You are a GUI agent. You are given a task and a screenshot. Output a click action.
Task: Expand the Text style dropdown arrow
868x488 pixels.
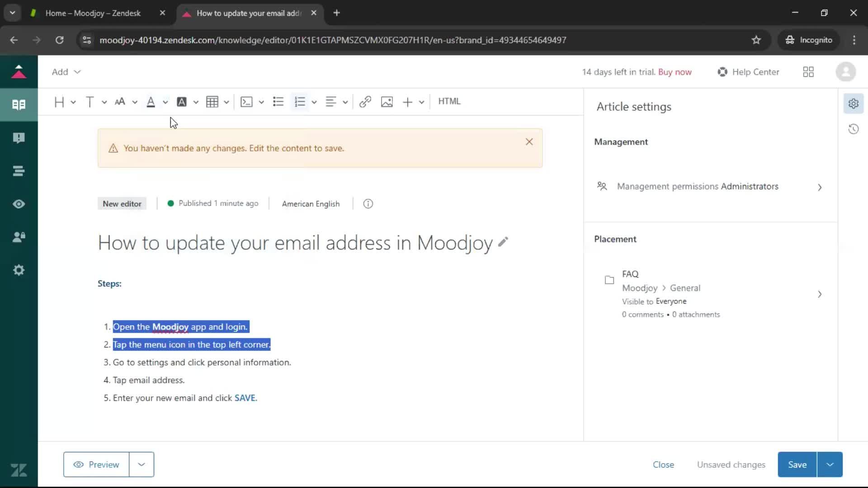point(104,102)
